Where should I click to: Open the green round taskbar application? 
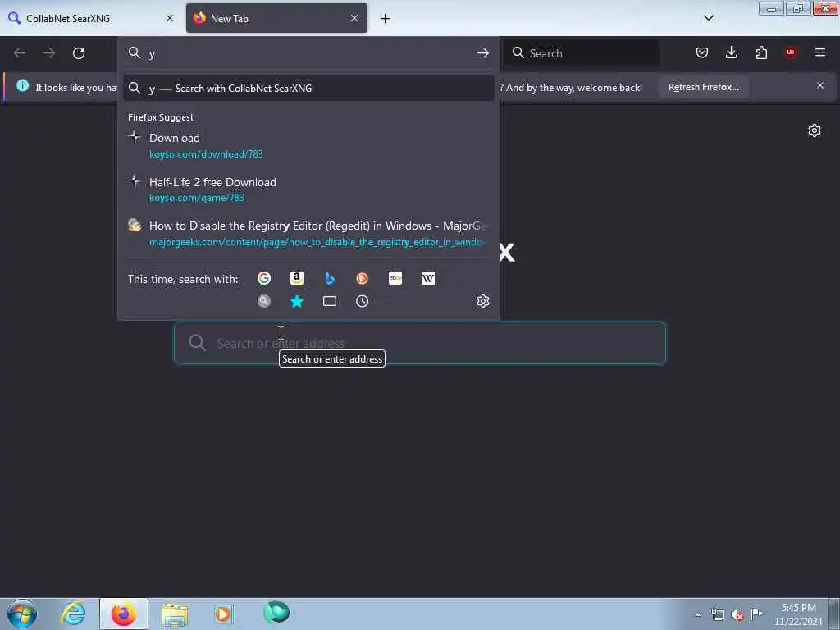tap(276, 612)
